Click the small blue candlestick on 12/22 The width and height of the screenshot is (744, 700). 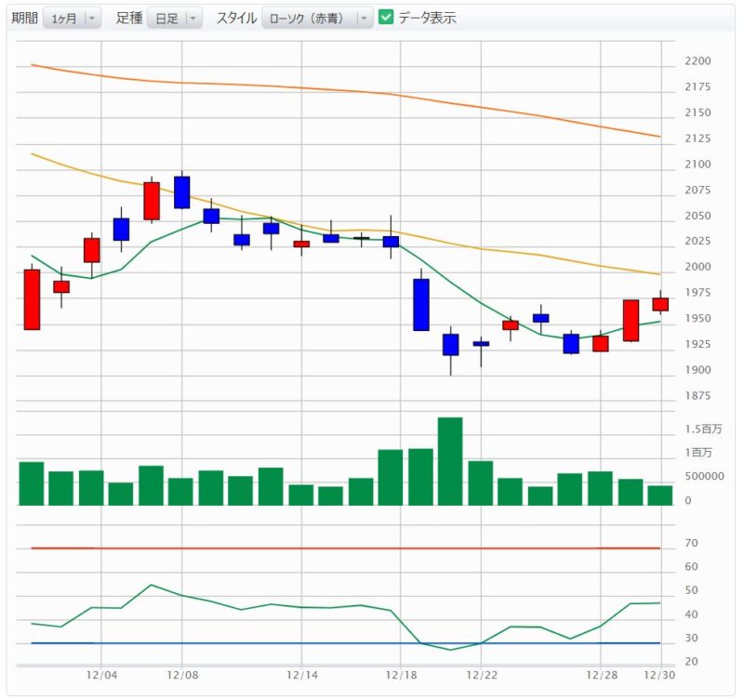481,344
